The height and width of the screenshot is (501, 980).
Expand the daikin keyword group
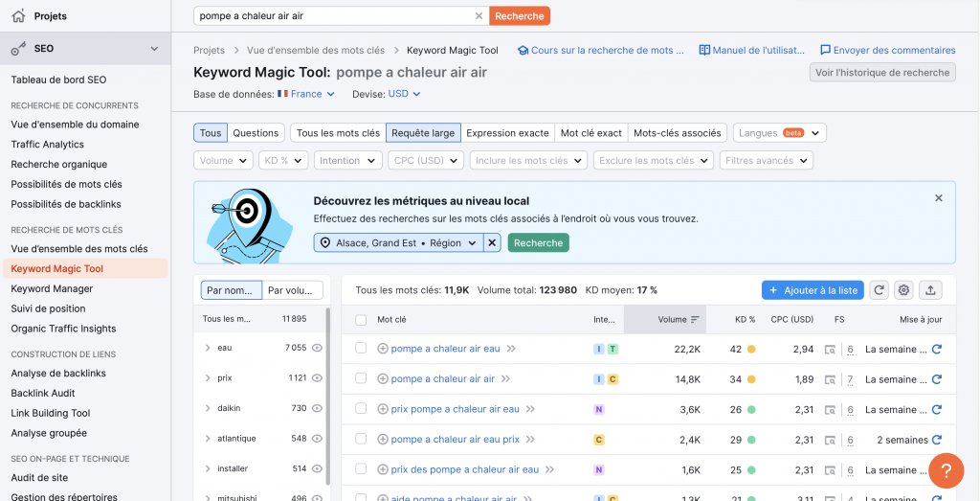(x=208, y=408)
